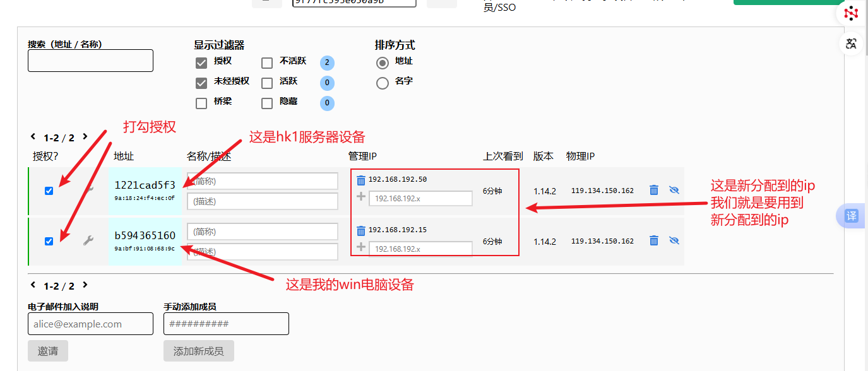The width and height of the screenshot is (868, 371).
Task: Sort members by 名字 radio option
Action: (382, 83)
